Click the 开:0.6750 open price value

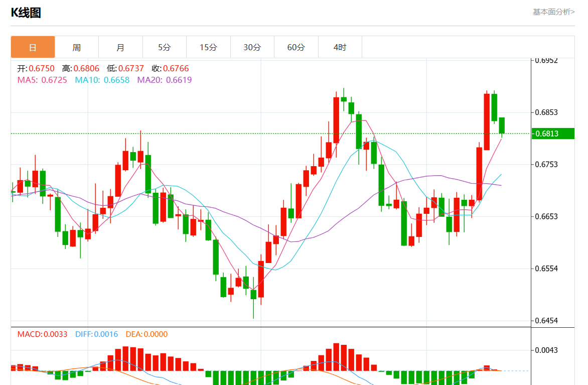[36, 69]
